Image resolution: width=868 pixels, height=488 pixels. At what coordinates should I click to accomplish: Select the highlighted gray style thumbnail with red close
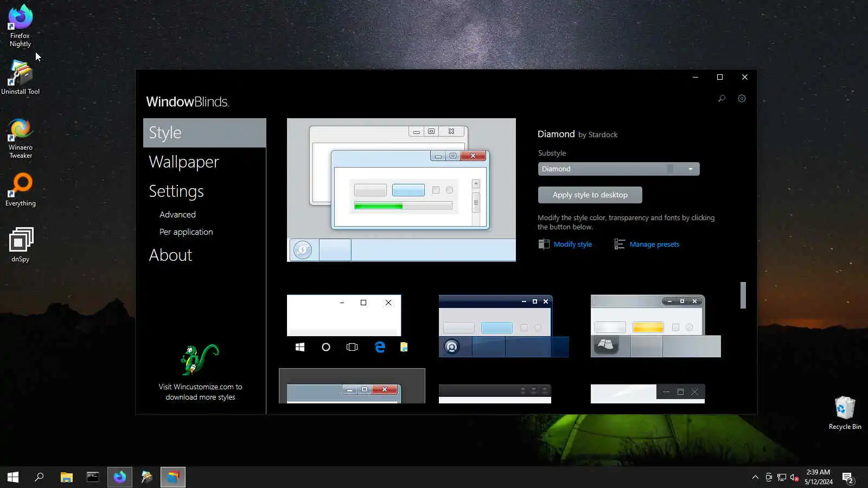point(352,386)
